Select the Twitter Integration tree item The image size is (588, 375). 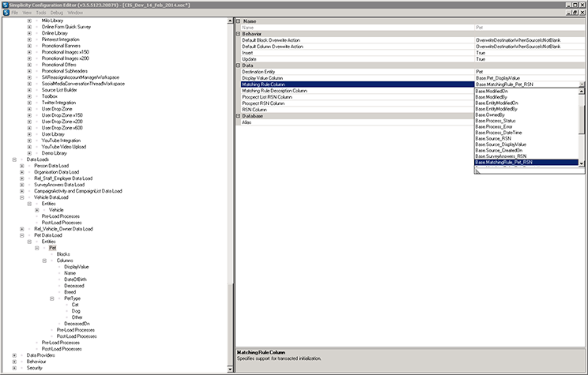(x=58, y=103)
